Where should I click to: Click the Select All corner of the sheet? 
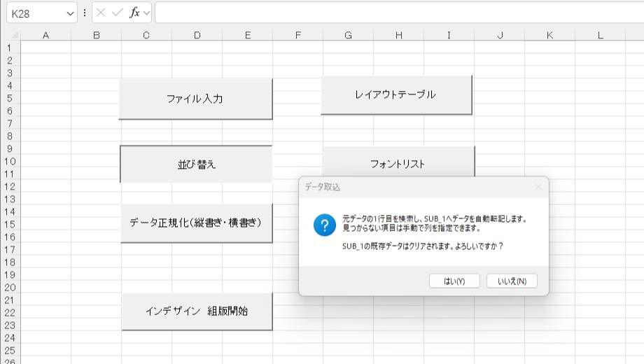point(10,35)
